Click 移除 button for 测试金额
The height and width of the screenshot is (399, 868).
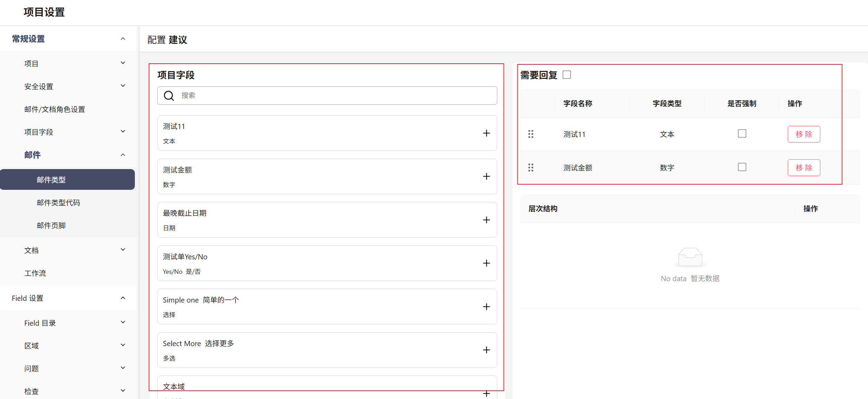[x=803, y=168]
